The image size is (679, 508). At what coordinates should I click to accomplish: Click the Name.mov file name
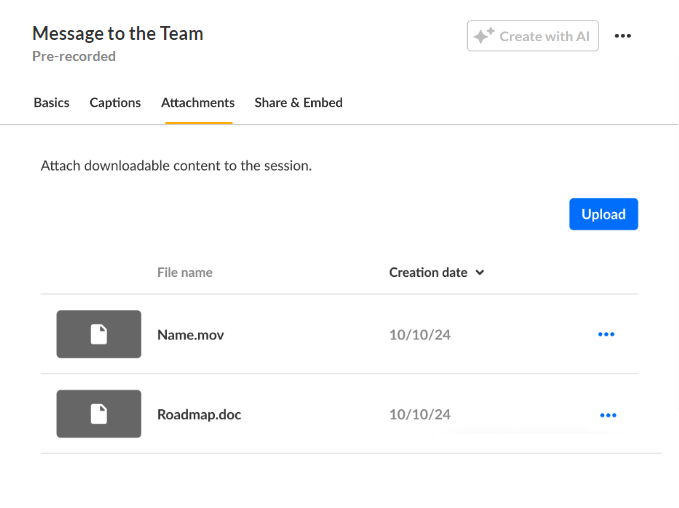[190, 335]
